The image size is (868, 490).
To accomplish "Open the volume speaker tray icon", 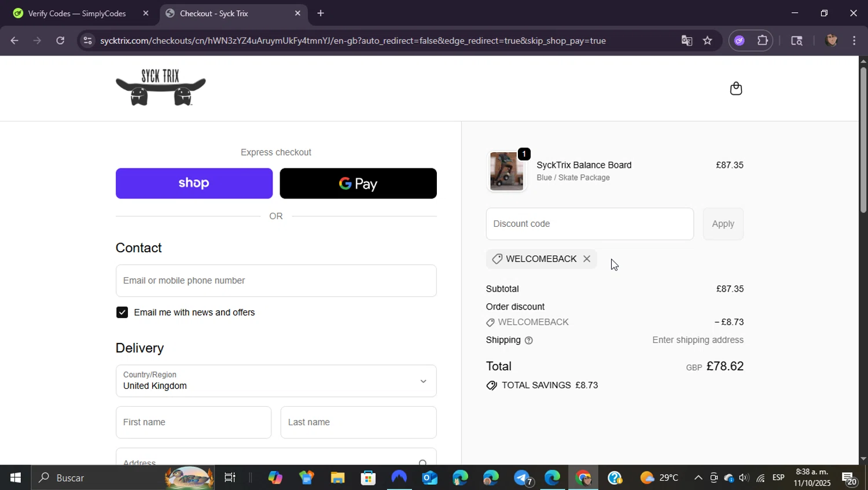I will click(x=744, y=478).
